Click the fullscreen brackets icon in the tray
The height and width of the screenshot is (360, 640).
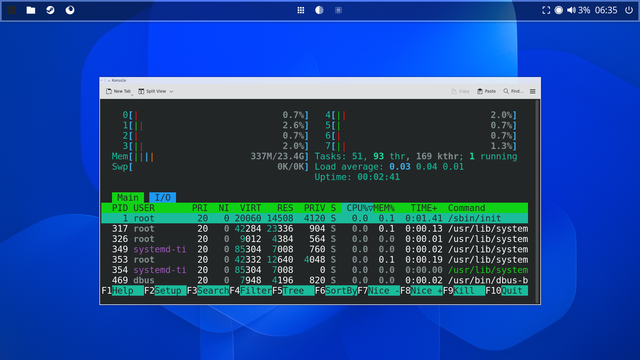pos(546,10)
